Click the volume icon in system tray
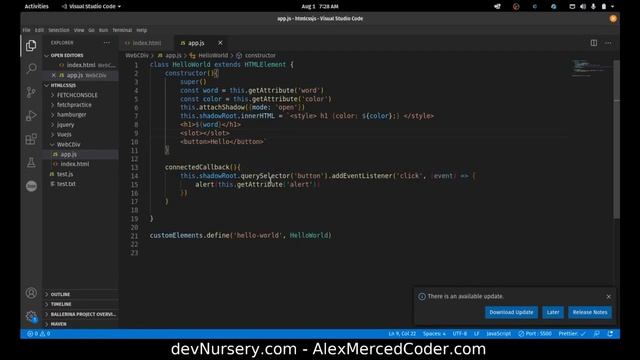This screenshot has width=640, height=360. 583,7
